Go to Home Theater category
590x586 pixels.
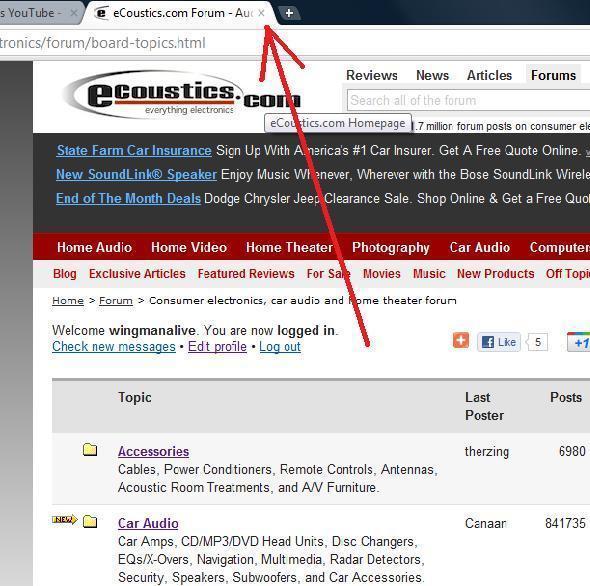(289, 247)
